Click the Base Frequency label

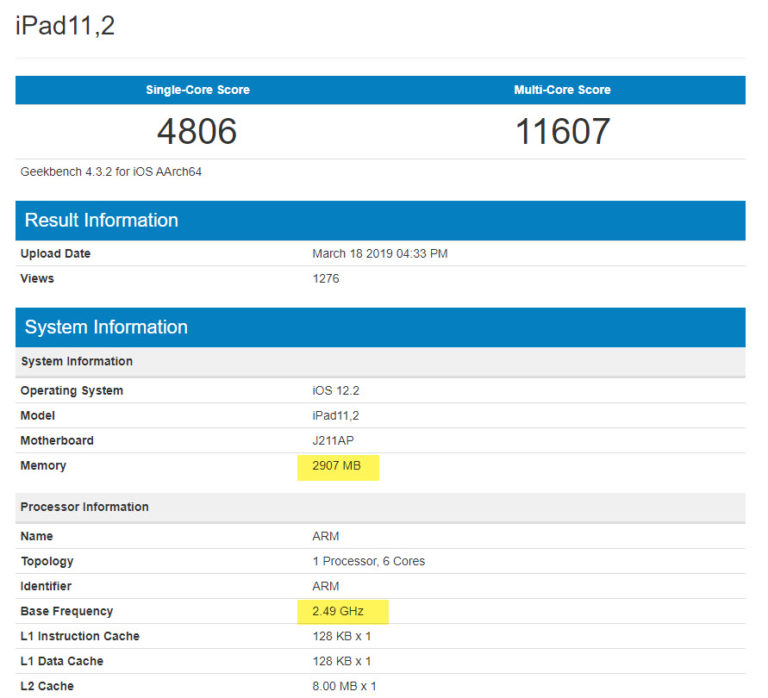[67, 611]
